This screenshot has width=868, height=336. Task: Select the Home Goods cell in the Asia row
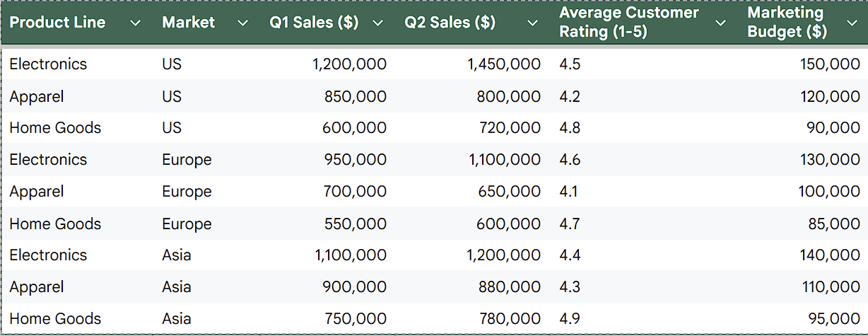coord(55,319)
